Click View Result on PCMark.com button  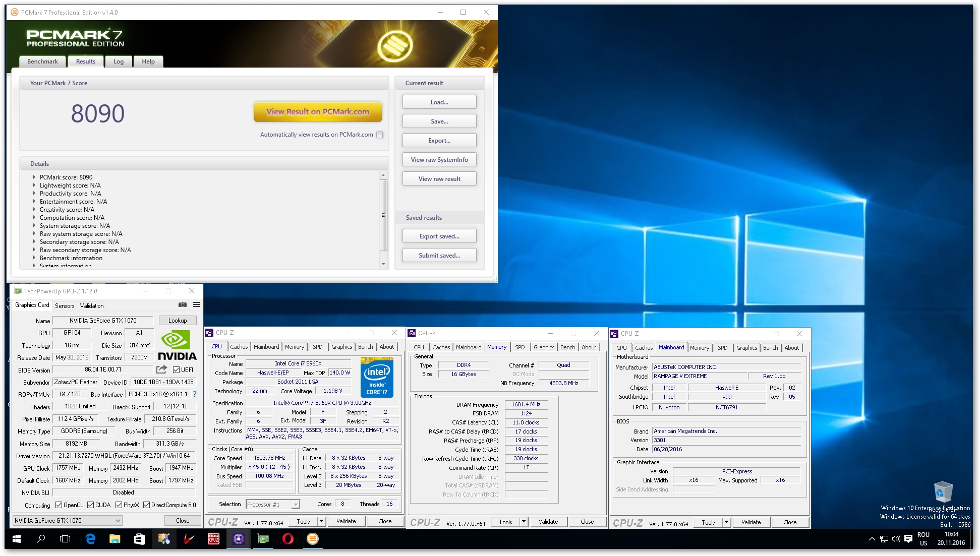pyautogui.click(x=318, y=112)
